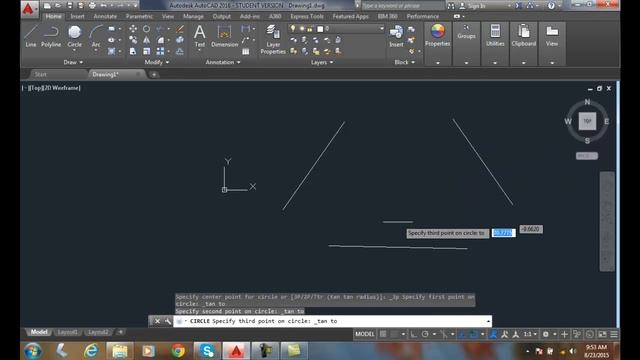Click the WCS label under ViewCube
The height and width of the screenshot is (360, 640).
[x=587, y=156]
